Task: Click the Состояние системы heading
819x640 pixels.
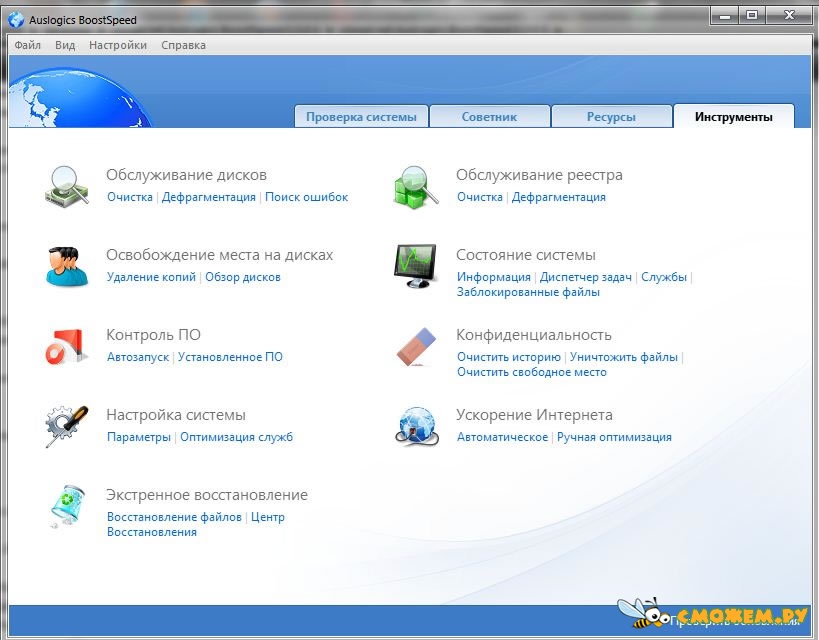Action: coord(526,254)
